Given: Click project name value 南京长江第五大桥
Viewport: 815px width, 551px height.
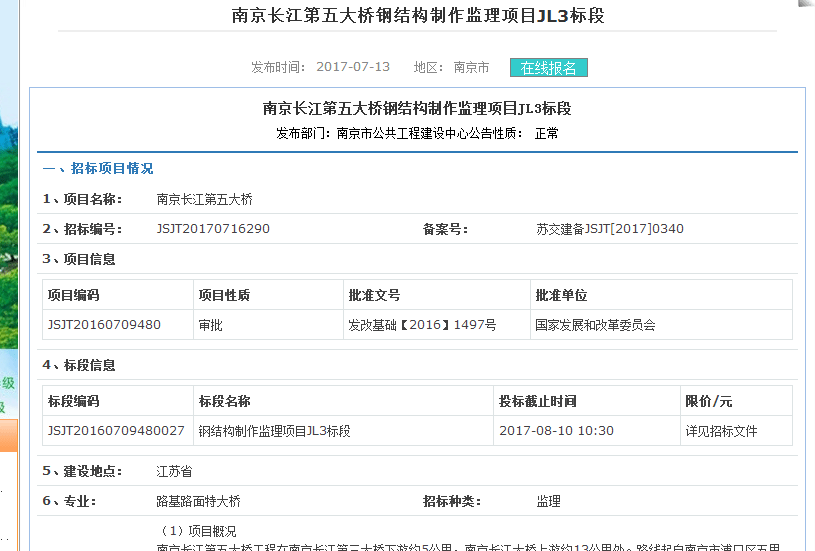Looking at the screenshot, I should pyautogui.click(x=205, y=199).
